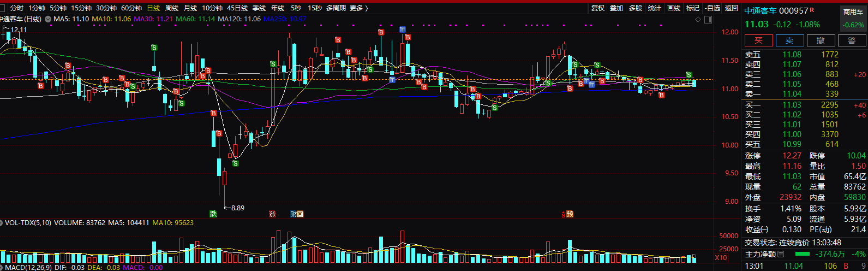Click the 中通客车 stock name link
The height and width of the screenshot is (271, 868).
tap(760, 11)
